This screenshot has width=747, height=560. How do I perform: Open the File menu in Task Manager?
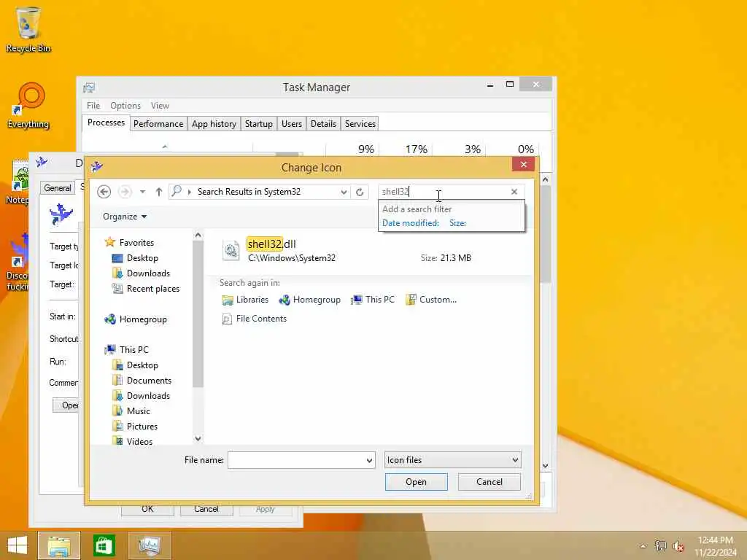coord(93,106)
